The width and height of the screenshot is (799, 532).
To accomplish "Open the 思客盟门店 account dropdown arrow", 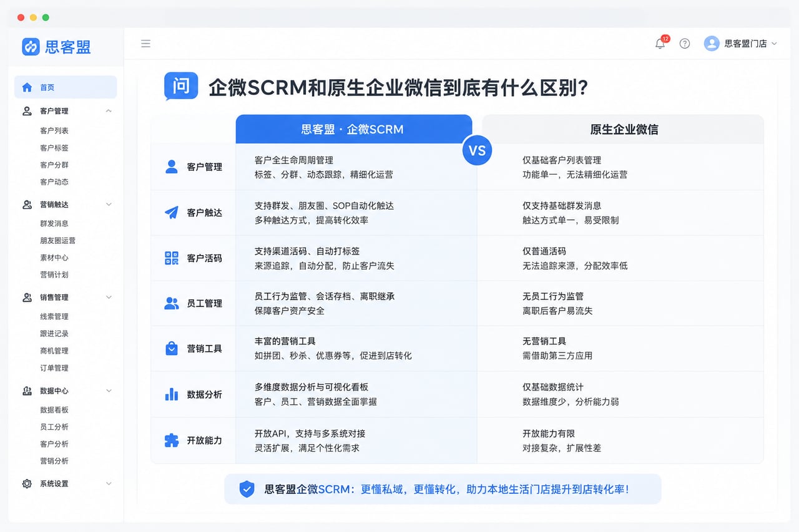I will pyautogui.click(x=775, y=44).
